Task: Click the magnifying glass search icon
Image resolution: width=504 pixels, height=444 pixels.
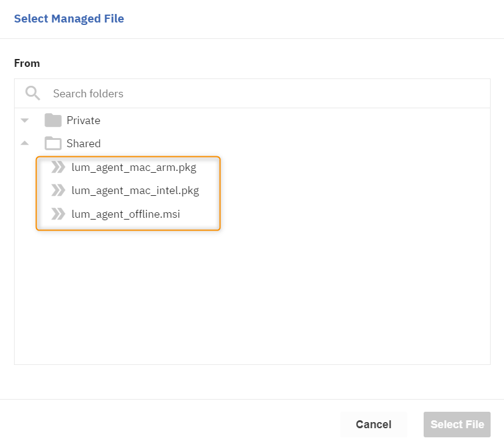Action: click(32, 93)
